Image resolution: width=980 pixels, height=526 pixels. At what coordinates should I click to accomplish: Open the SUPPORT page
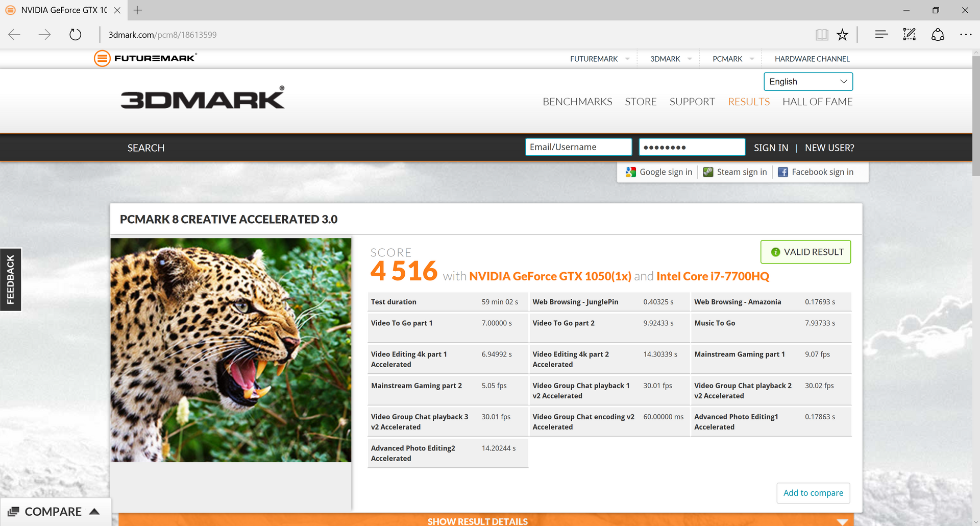(x=692, y=102)
